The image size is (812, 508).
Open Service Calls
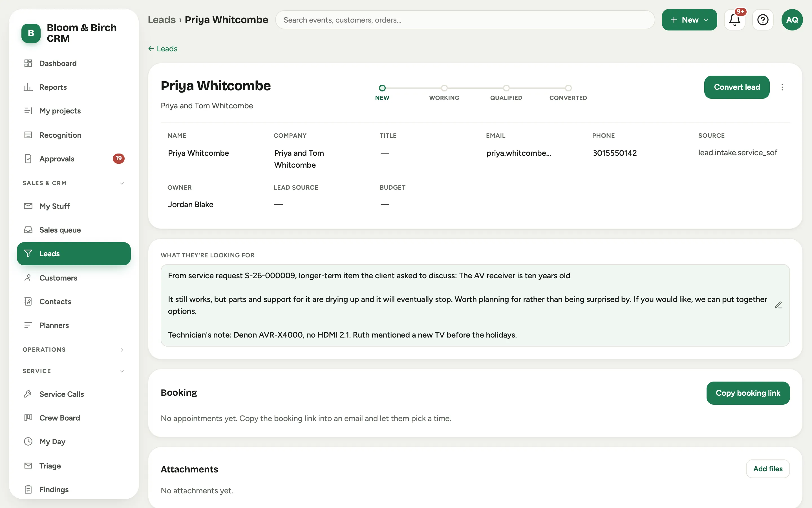tap(74, 394)
